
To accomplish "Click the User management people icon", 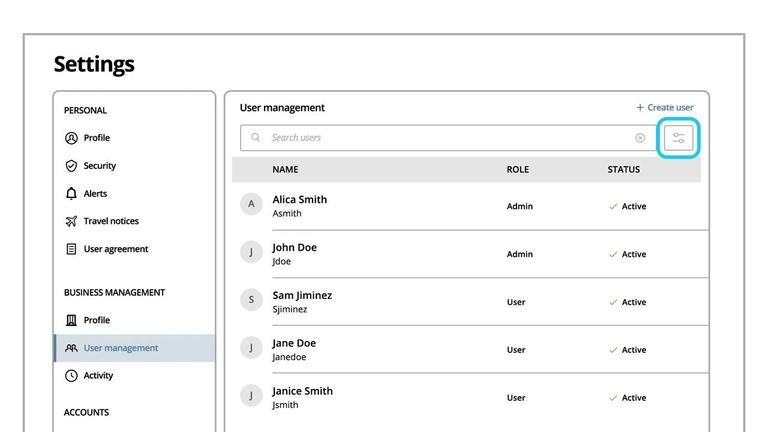I will tap(71, 348).
